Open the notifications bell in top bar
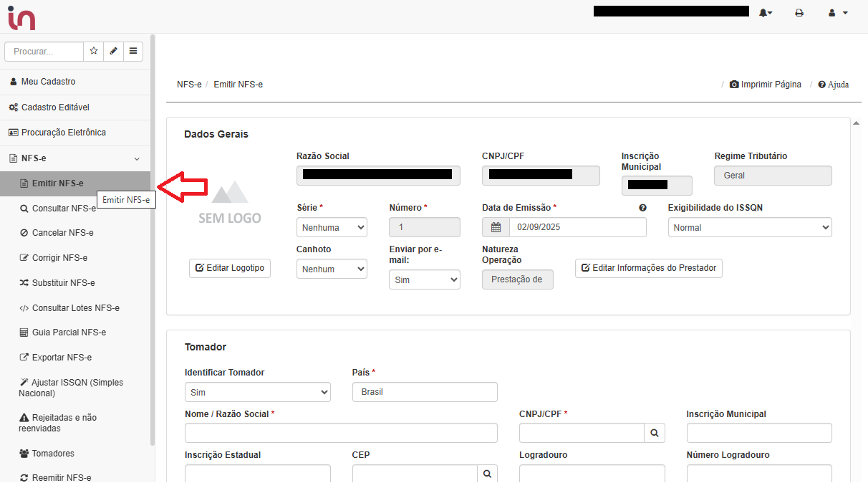The height and width of the screenshot is (483, 868). pyautogui.click(x=765, y=13)
